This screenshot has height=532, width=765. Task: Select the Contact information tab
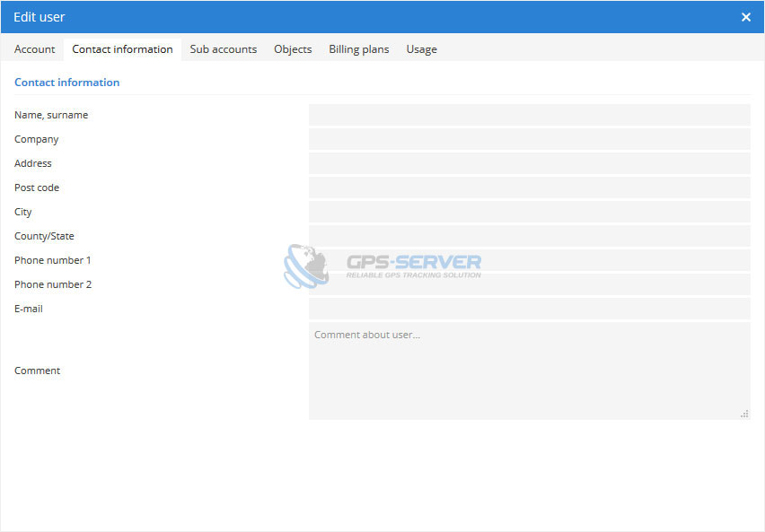click(x=122, y=49)
